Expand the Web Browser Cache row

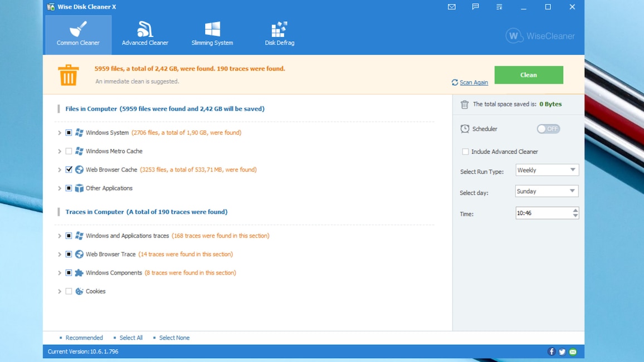point(59,169)
